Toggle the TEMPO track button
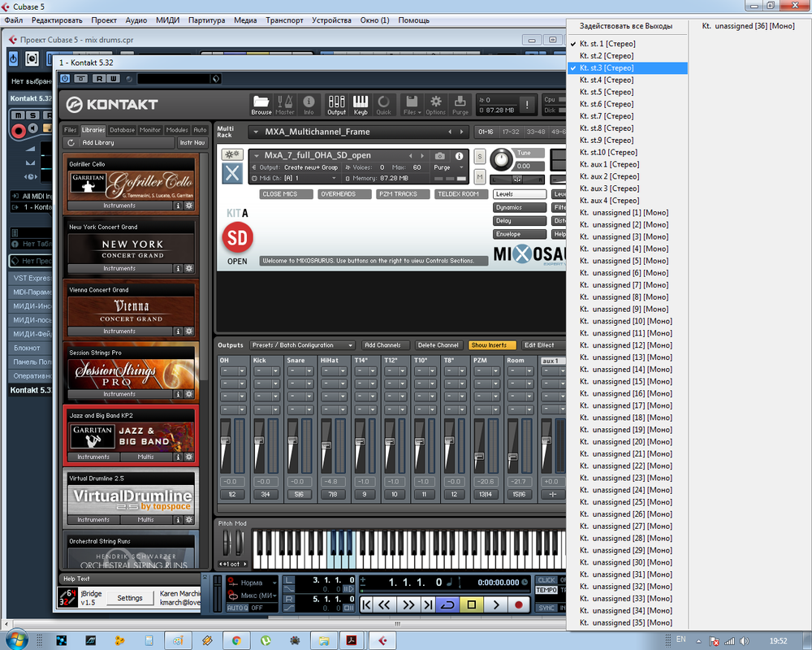Screen dimensions: 812x650 (x=546, y=590)
